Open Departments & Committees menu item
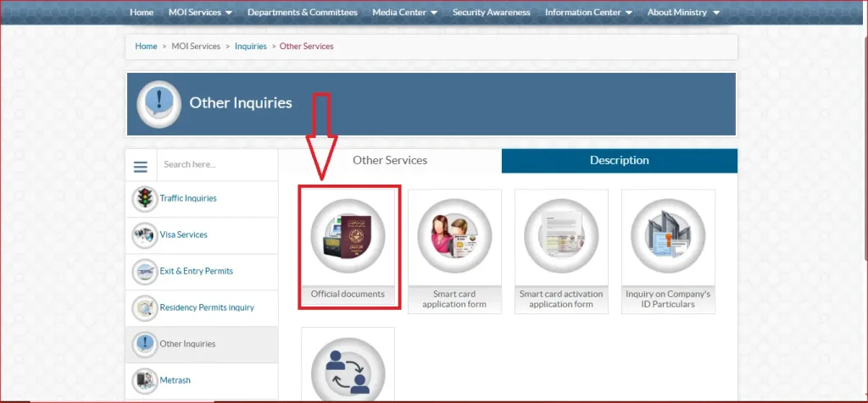 303,12
